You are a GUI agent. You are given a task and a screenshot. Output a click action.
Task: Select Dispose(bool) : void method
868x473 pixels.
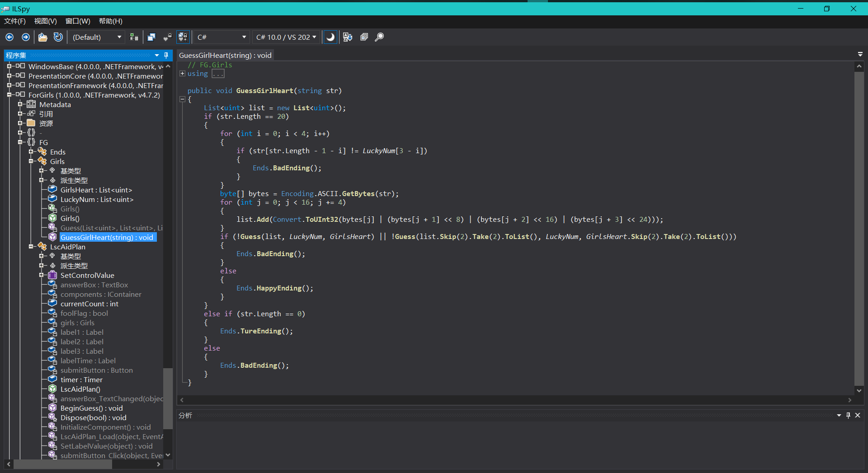click(x=94, y=417)
